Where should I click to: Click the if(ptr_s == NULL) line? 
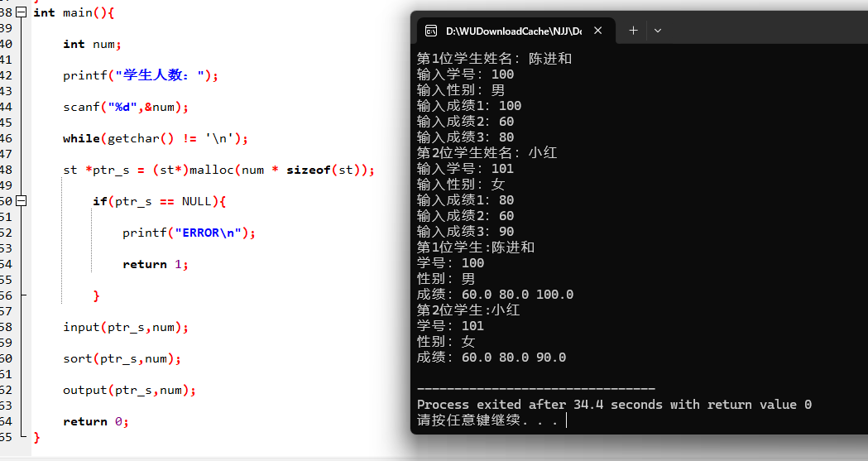pos(160,201)
